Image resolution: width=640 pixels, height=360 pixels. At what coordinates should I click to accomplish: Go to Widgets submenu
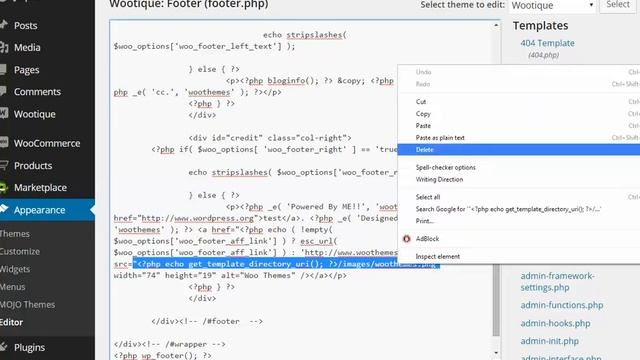pyautogui.click(x=15, y=269)
